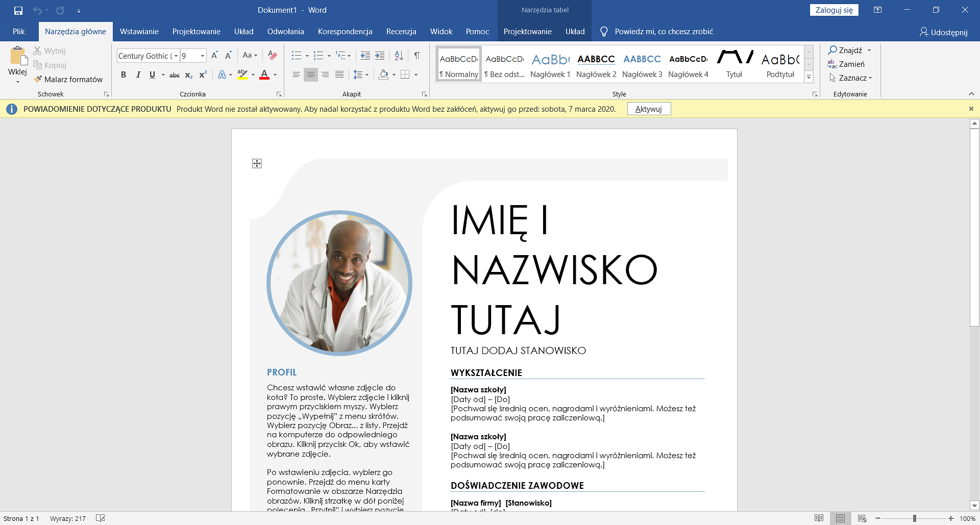The image size is (980, 525).
Task: Toggle Italic text formatting
Action: click(x=138, y=75)
